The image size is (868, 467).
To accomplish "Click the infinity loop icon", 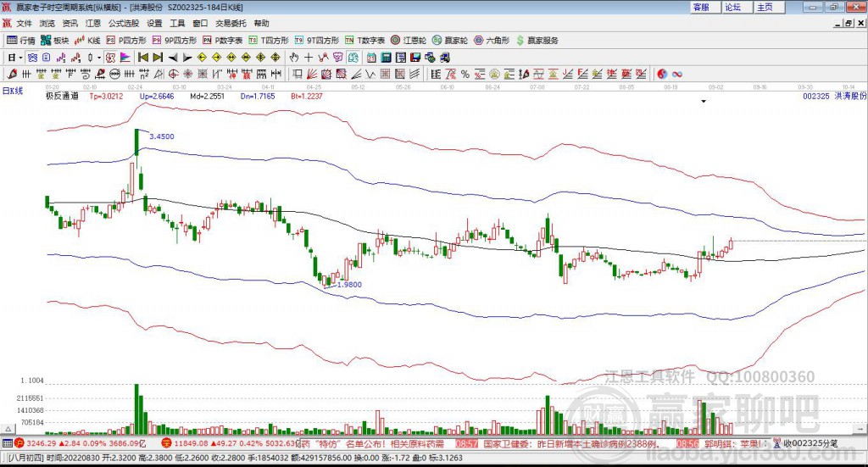I will [676, 74].
